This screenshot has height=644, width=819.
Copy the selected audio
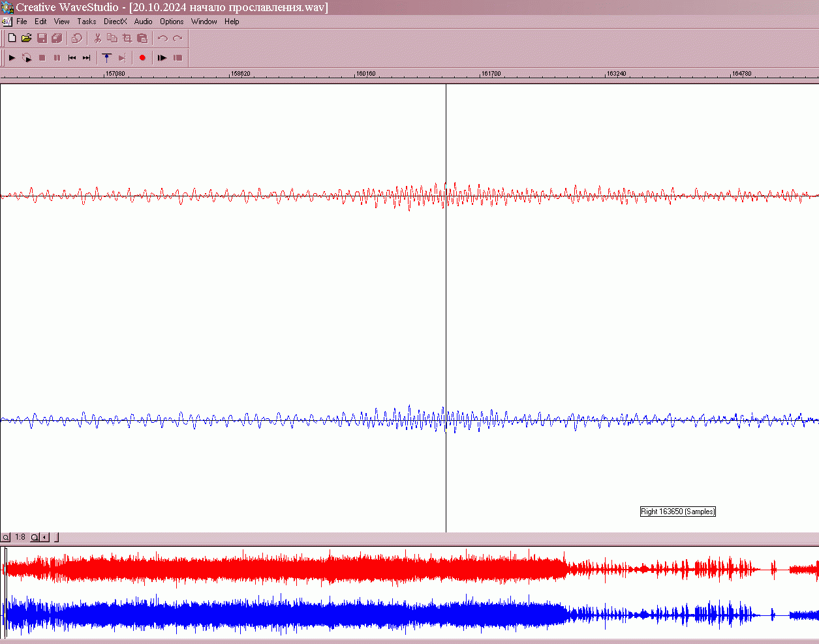pyautogui.click(x=112, y=38)
